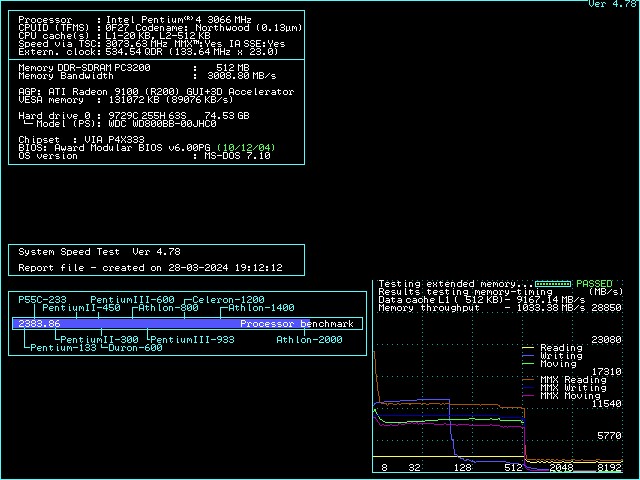Select the '128' graph x-axis label
Viewport: 640px width, 480px height.
coord(462,468)
